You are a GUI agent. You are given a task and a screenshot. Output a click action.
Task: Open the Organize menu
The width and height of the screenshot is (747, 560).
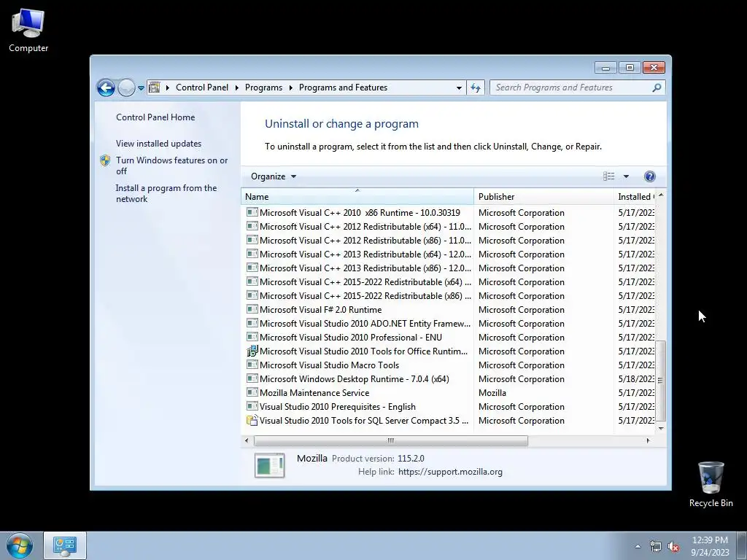tap(274, 176)
